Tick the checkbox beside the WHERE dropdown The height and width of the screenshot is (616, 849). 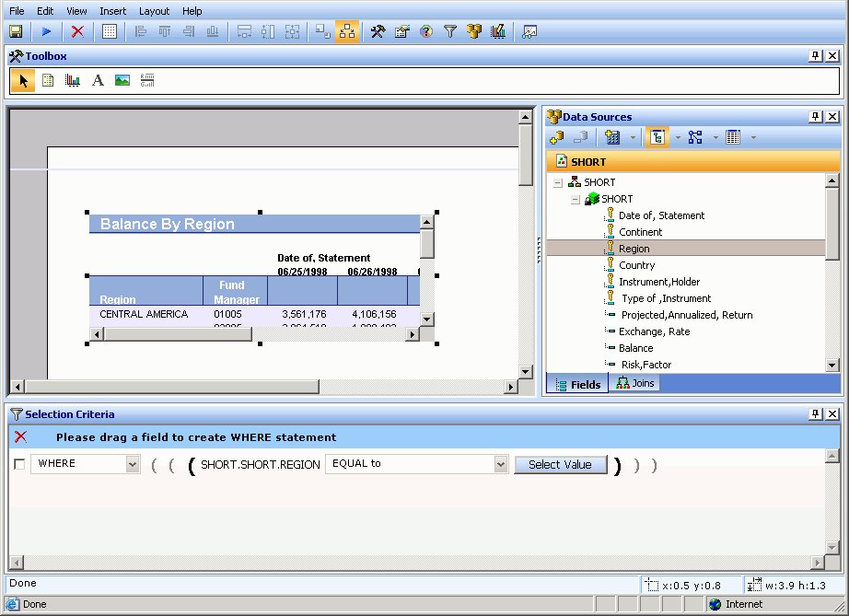point(19,464)
